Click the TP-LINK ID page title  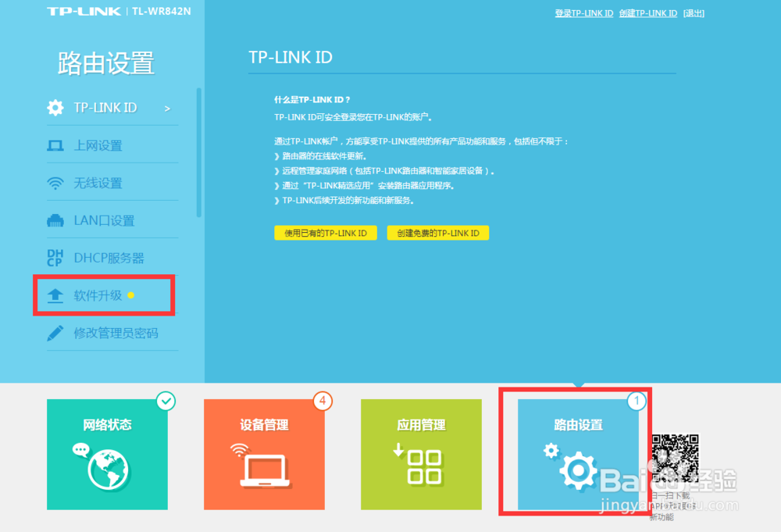click(291, 57)
